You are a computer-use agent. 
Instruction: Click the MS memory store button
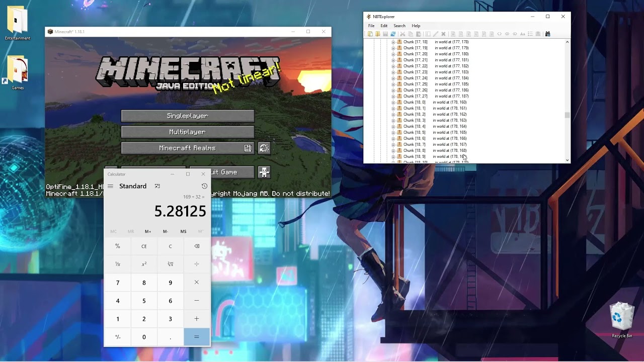coord(183,231)
